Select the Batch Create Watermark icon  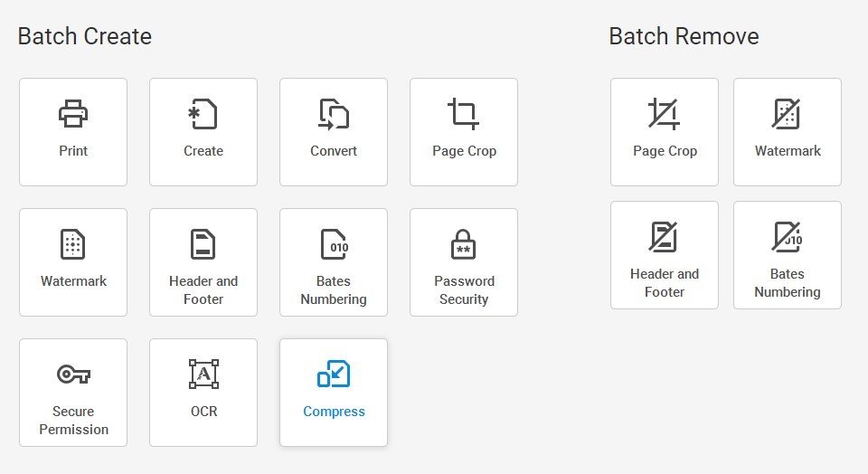pyautogui.click(x=73, y=244)
